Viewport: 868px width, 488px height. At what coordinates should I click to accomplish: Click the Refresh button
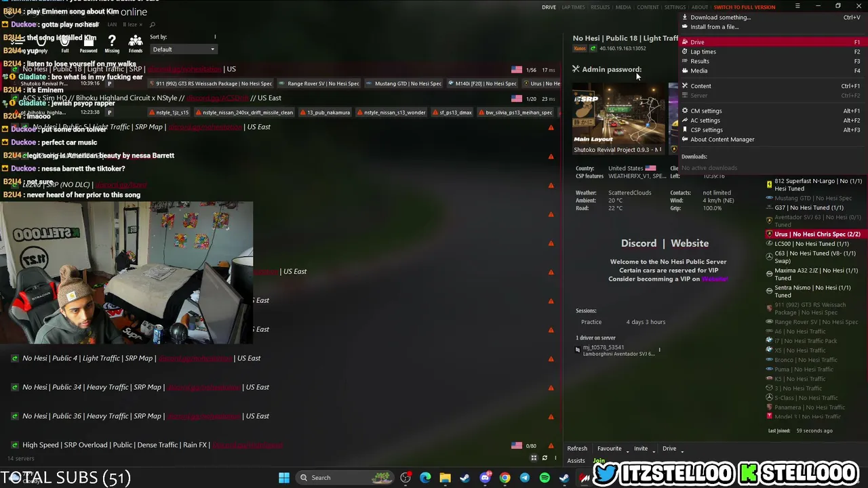point(577,449)
